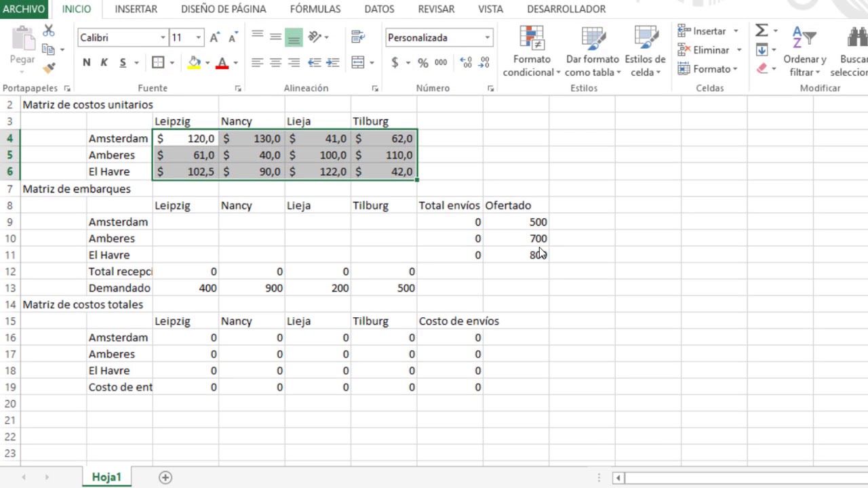Expand the Borders dropdown arrow
868x488 pixels.
tap(172, 62)
